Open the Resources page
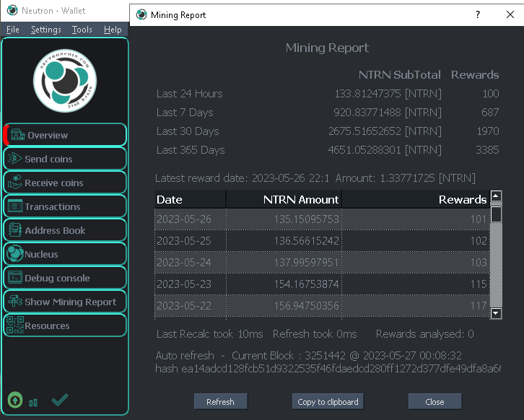This screenshot has height=420, width=524. [65, 325]
